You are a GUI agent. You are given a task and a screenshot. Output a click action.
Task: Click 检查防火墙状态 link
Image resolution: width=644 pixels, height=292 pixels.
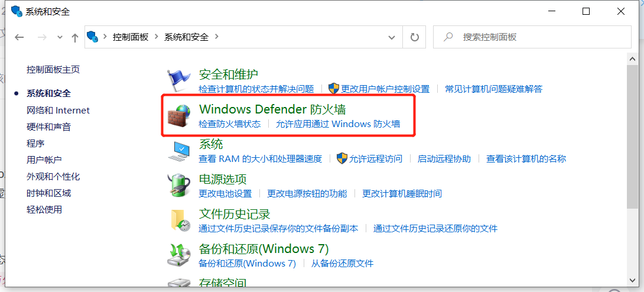(230, 124)
